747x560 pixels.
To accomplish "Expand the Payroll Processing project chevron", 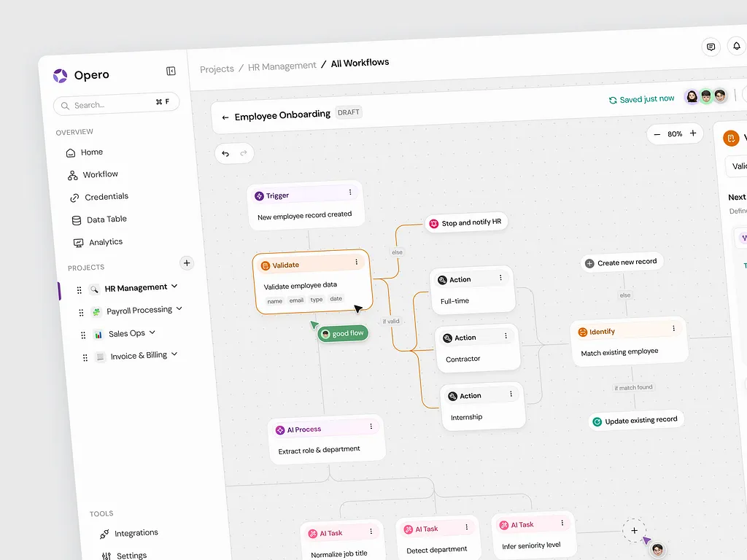I will click(179, 308).
